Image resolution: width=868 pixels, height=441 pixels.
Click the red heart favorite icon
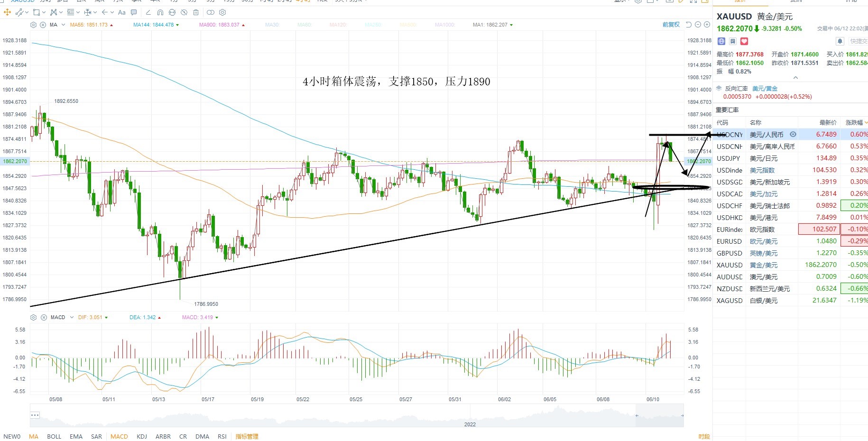(x=744, y=41)
